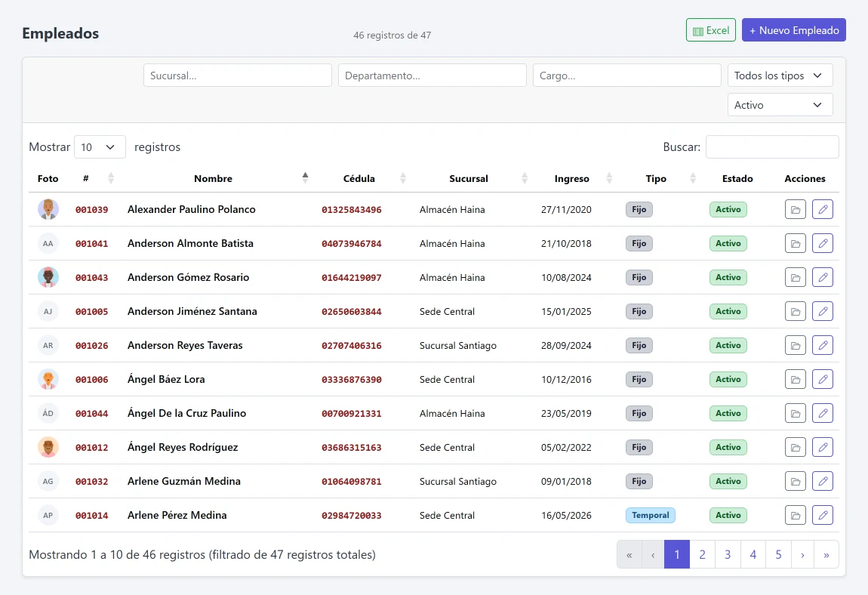Edit Alexander Paulino Polanco with pencil icon
The width and height of the screenshot is (868, 595).
pos(823,209)
